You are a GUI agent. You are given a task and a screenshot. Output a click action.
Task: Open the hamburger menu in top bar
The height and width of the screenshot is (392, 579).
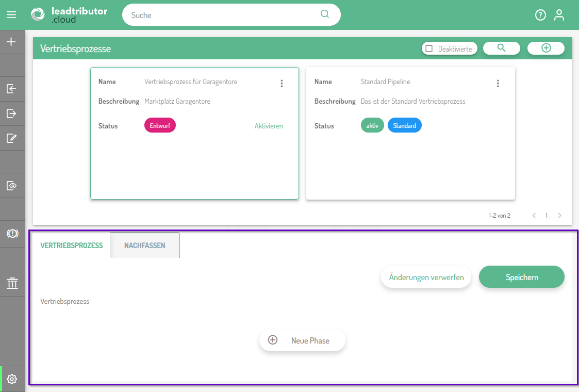(x=11, y=15)
